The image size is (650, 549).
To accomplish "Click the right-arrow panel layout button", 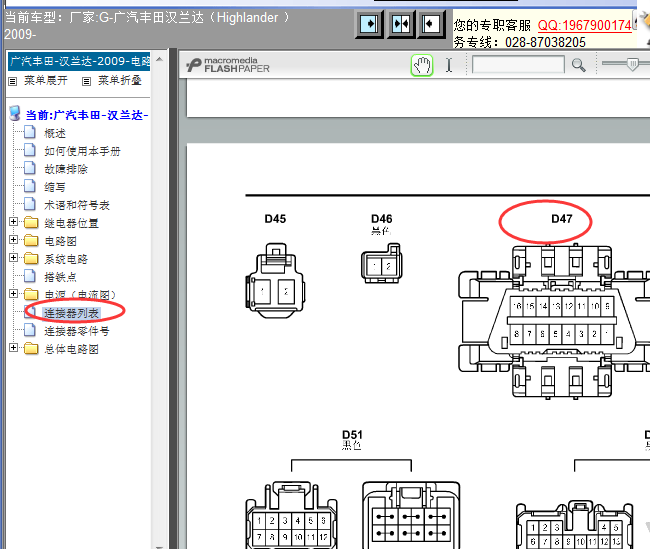I will coord(370,24).
